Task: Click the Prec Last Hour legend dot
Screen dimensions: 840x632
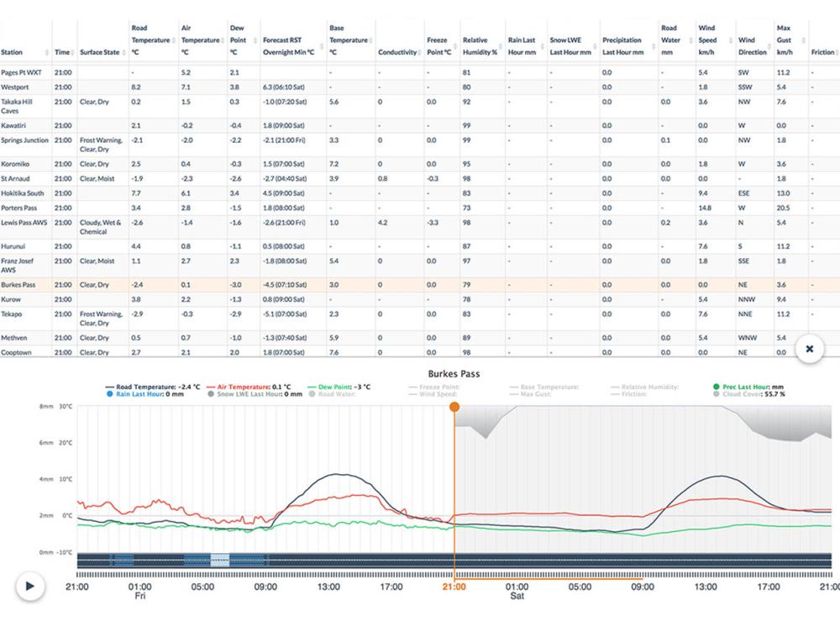Action: 716,387
